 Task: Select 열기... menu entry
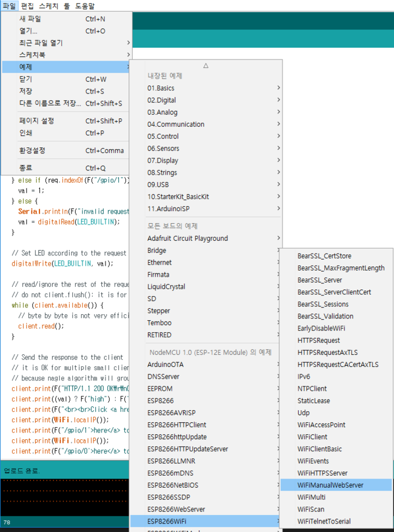(x=66, y=31)
